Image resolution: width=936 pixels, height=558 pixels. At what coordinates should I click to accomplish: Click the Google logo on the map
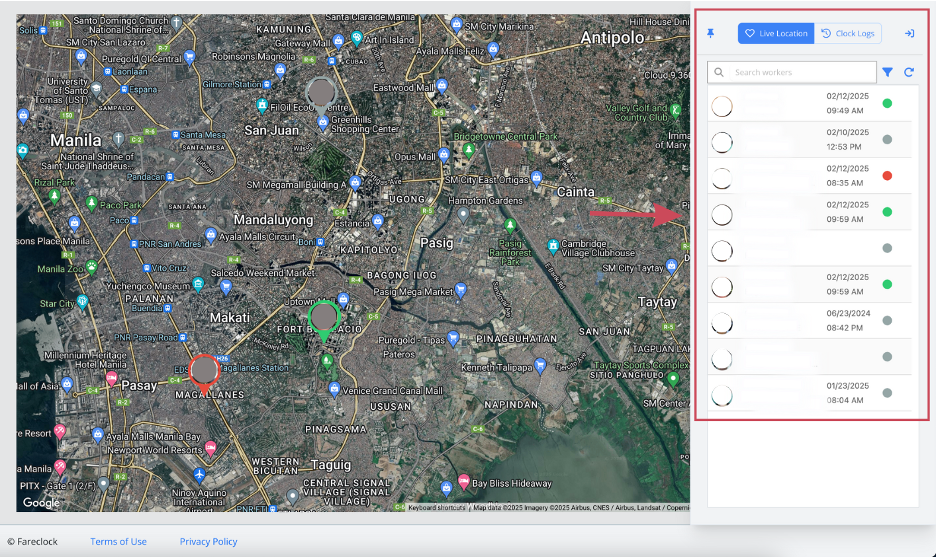click(41, 502)
